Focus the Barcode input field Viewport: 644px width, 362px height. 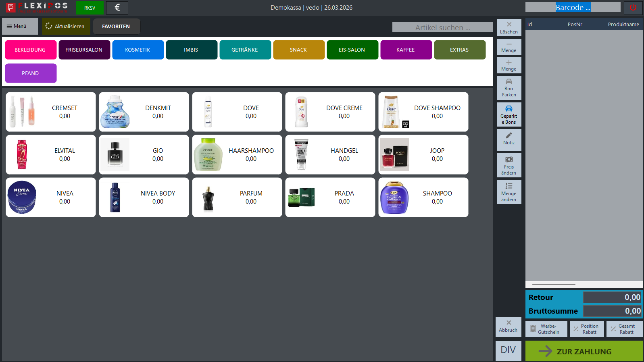573,7
